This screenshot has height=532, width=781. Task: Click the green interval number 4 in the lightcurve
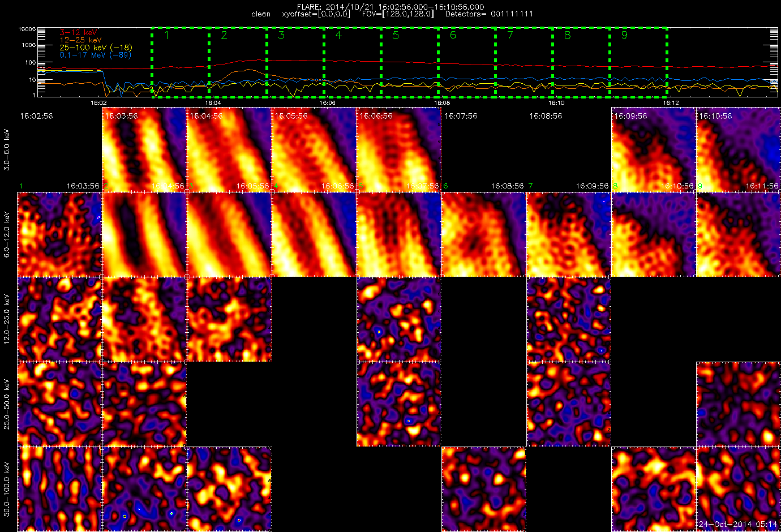coord(338,35)
